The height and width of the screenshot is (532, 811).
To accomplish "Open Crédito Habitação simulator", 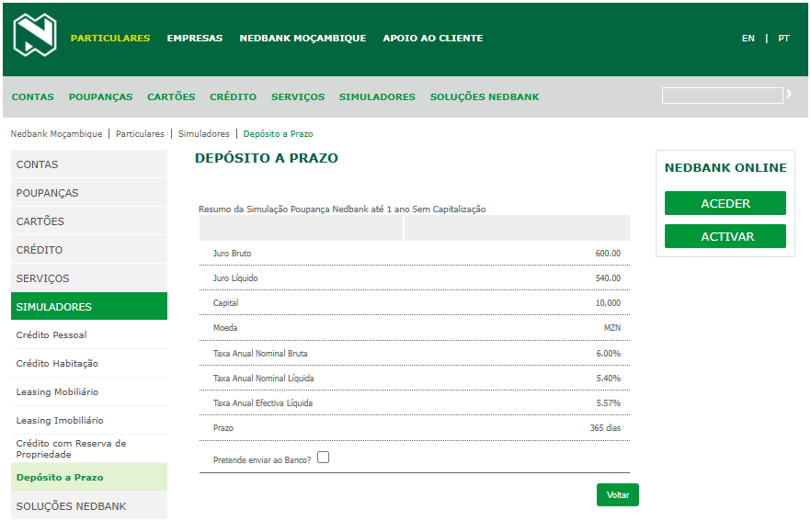I will [x=89, y=363].
